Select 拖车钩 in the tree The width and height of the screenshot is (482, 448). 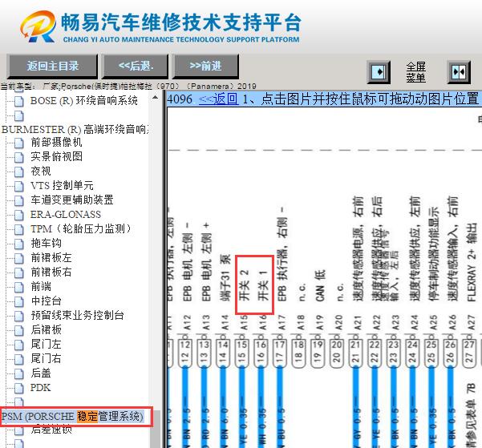[46, 244]
